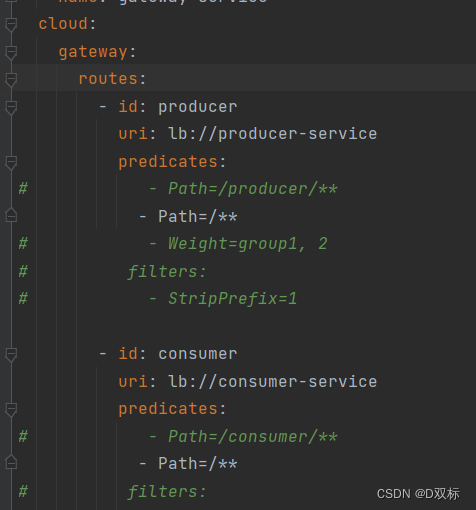Click the '#' comment marker before 'Path=/producer/**'
The image size is (476, 510).
23,188
